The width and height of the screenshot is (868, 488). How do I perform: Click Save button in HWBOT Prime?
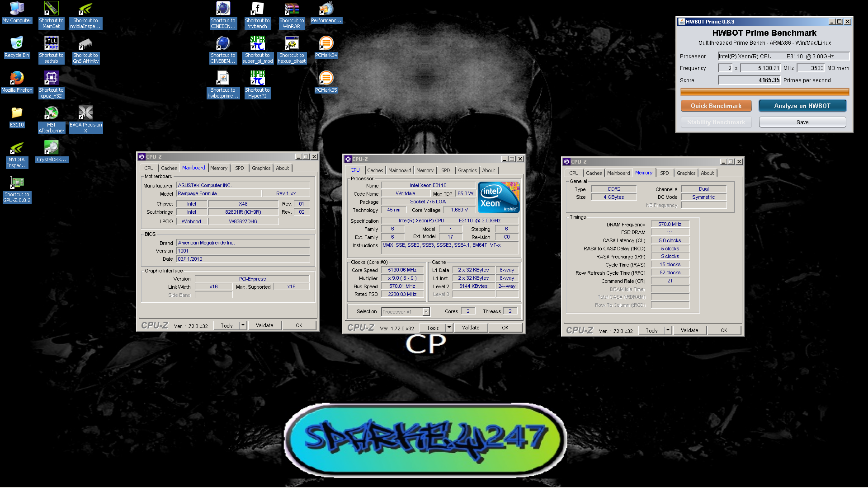pos(802,122)
